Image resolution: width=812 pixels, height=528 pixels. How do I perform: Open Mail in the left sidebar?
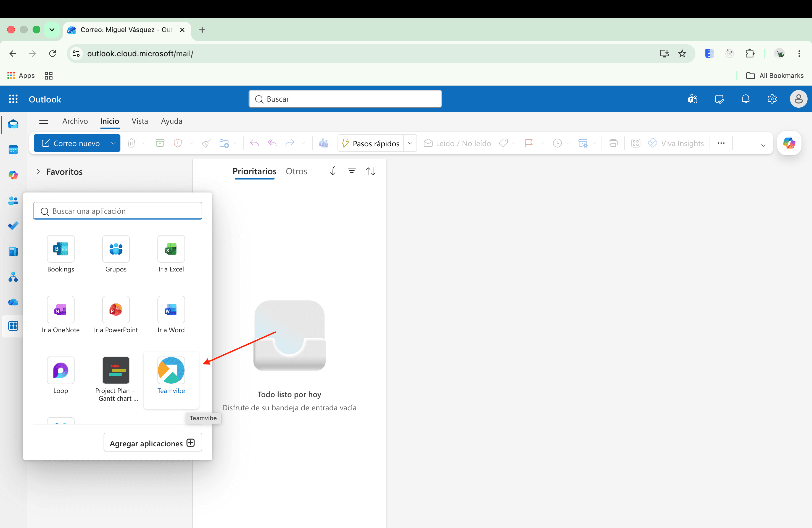pyautogui.click(x=13, y=124)
